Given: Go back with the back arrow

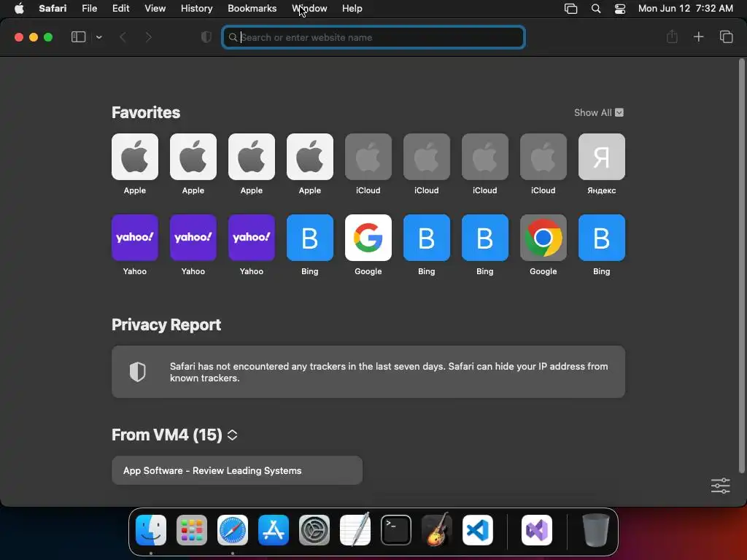Looking at the screenshot, I should (x=123, y=37).
